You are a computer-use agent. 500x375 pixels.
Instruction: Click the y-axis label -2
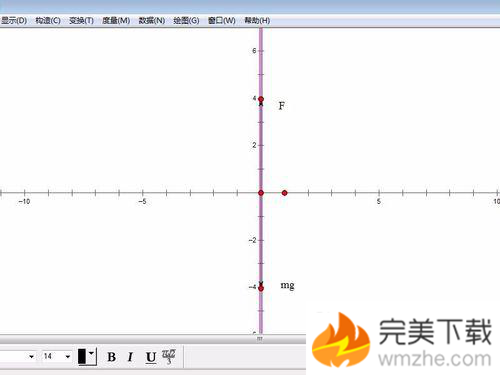[x=252, y=240]
